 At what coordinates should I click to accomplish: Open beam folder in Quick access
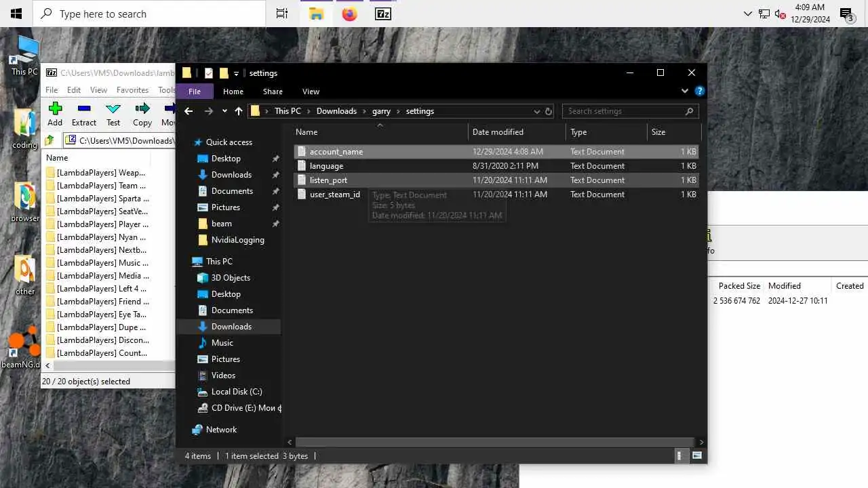pos(221,224)
